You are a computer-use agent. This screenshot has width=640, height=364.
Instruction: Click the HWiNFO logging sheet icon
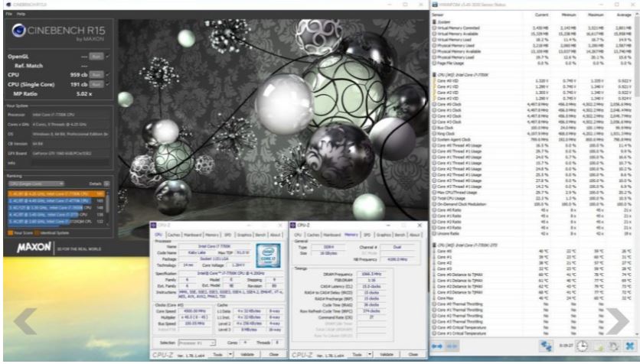coord(602,346)
